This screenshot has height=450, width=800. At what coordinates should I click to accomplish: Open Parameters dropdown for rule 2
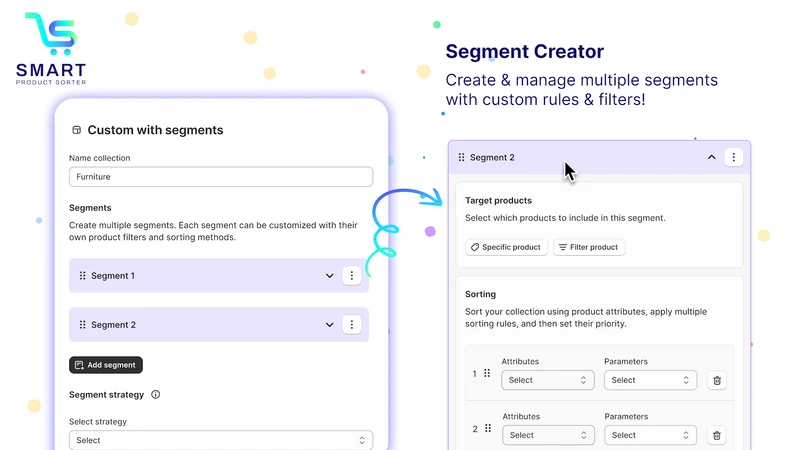(651, 435)
